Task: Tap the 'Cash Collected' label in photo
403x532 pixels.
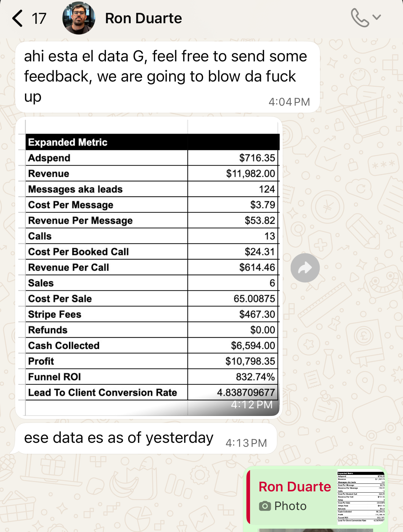Action: click(x=64, y=345)
